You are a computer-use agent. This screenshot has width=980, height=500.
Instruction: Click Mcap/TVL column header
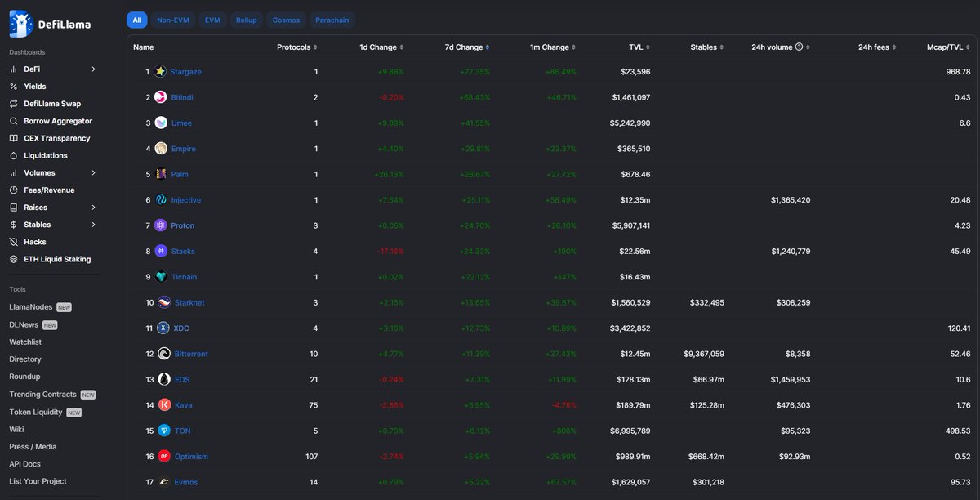click(x=949, y=47)
